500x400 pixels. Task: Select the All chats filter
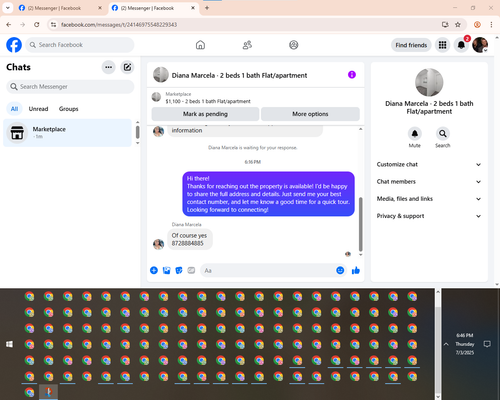[x=14, y=109]
